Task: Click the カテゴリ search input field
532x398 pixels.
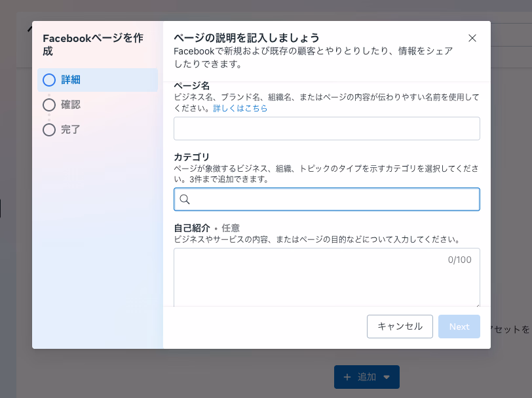Action: click(x=327, y=199)
